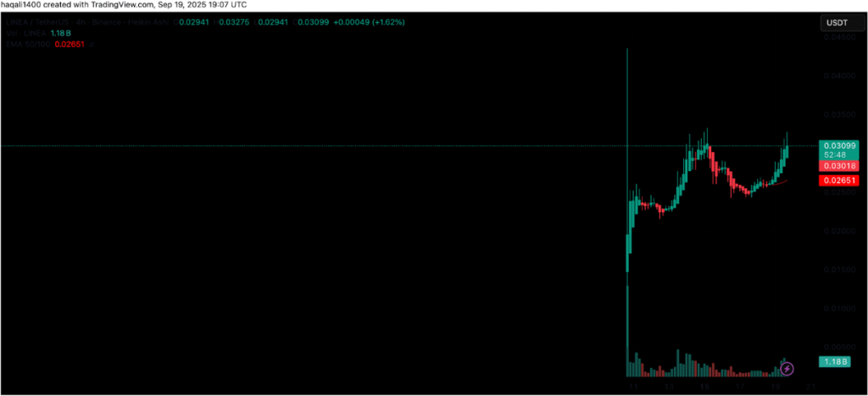
Task: Click date label 11 on time axis
Action: 634,386
